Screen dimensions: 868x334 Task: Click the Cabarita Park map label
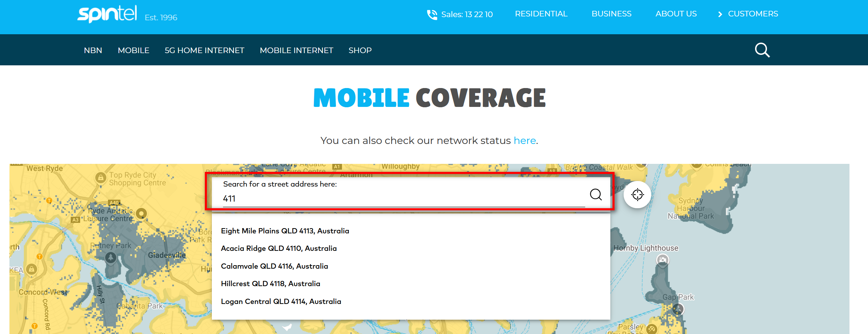click(140, 306)
